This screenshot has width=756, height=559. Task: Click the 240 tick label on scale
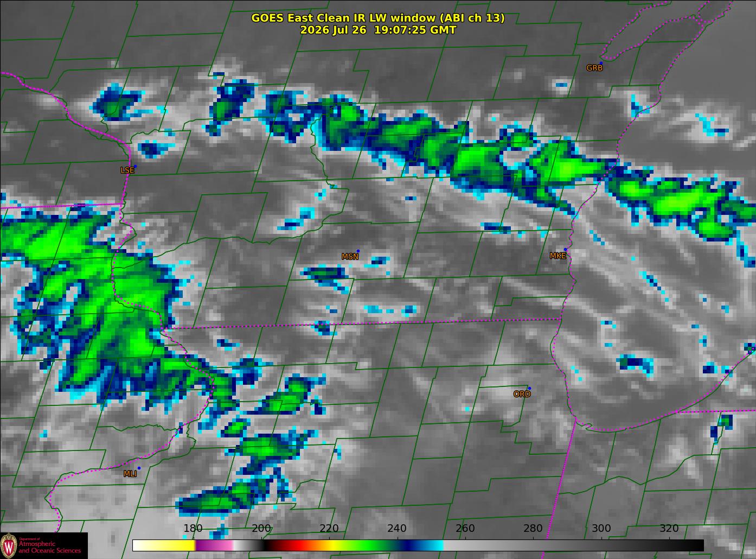(x=397, y=529)
